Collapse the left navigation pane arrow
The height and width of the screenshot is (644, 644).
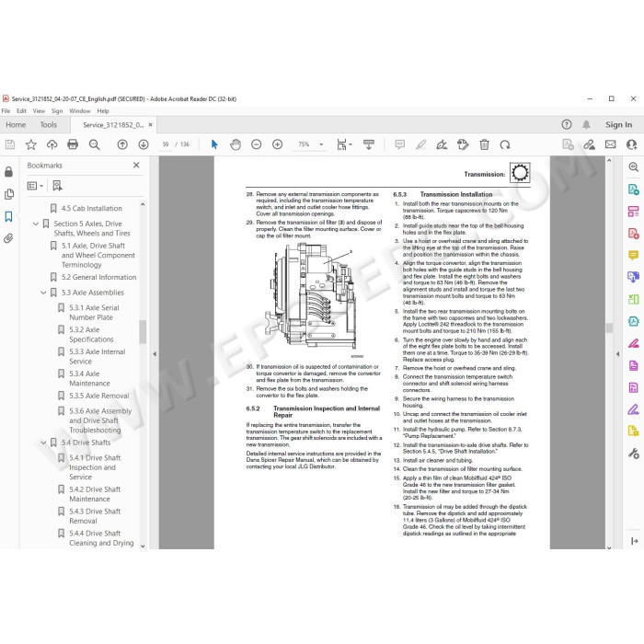(155, 353)
